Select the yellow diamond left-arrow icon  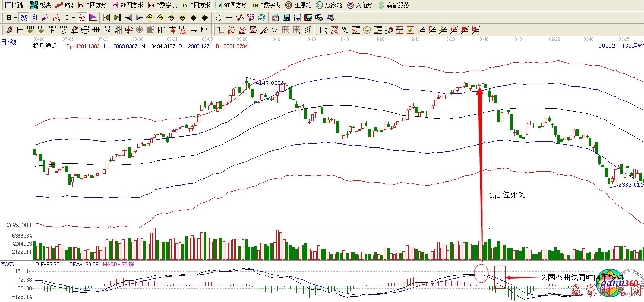150,18
